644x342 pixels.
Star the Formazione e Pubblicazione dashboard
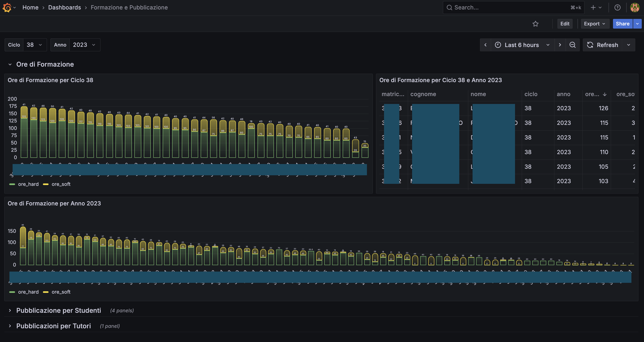pos(536,24)
